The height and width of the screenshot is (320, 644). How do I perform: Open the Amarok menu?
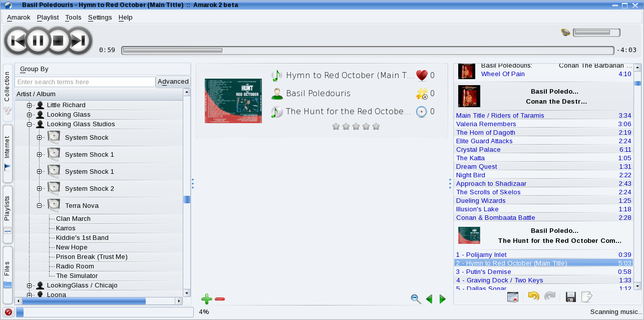coord(19,17)
